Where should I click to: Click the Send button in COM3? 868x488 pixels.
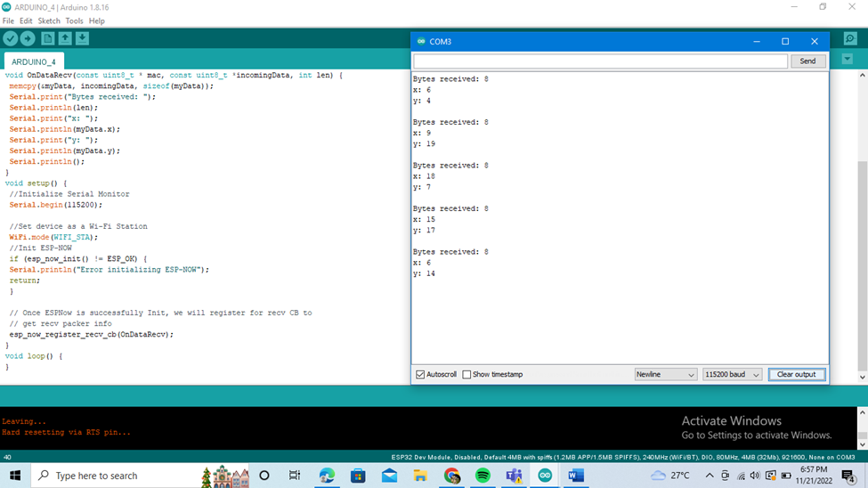click(807, 61)
